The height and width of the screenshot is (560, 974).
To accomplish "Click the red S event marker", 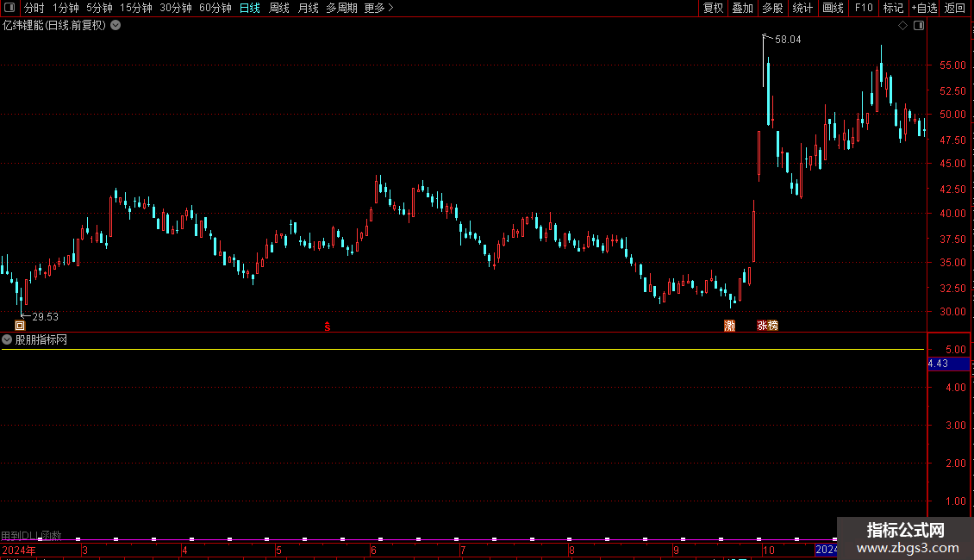I will [x=328, y=327].
